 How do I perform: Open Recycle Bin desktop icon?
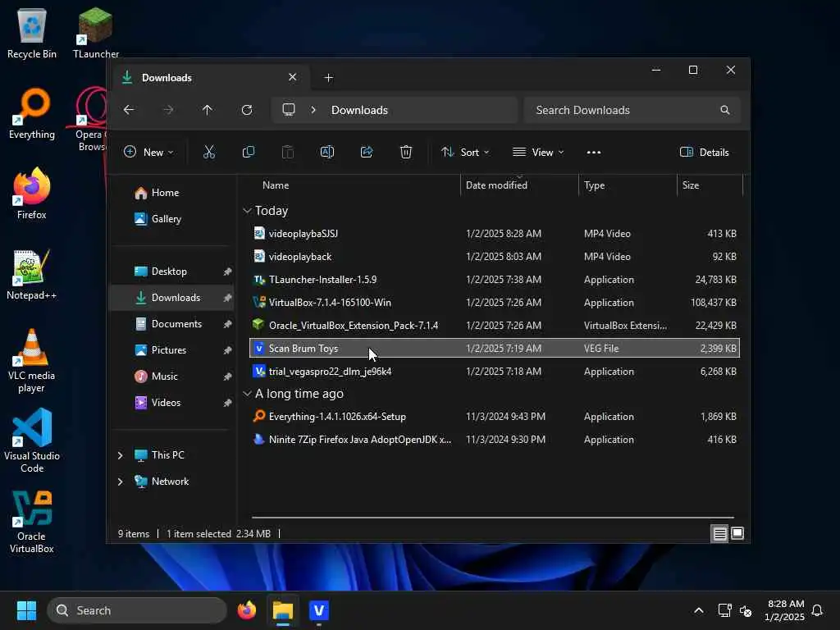point(32,33)
